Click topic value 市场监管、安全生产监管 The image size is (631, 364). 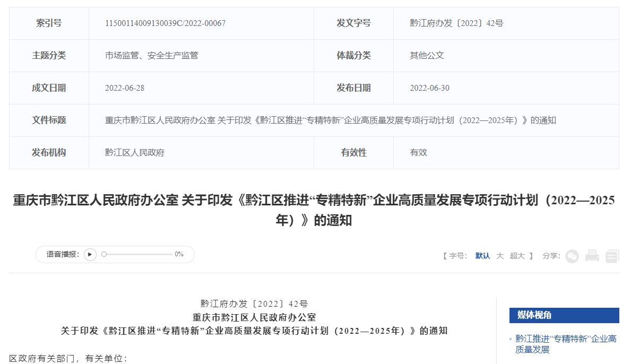click(x=152, y=56)
